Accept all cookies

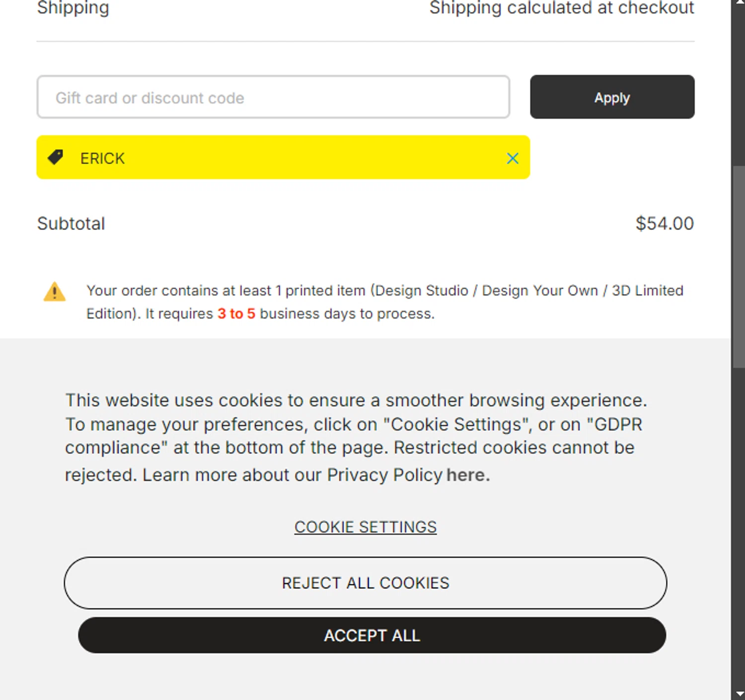[372, 635]
